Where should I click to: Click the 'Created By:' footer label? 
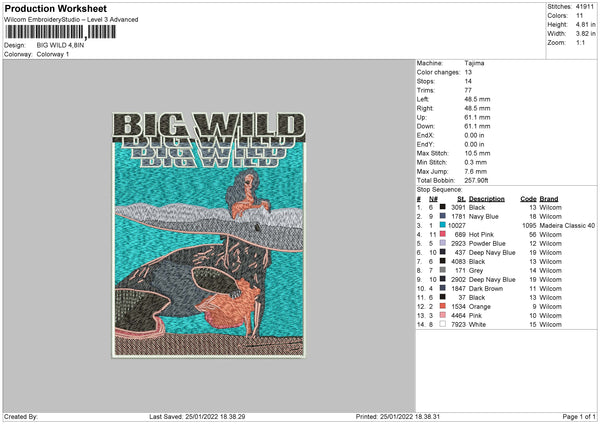[21, 417]
